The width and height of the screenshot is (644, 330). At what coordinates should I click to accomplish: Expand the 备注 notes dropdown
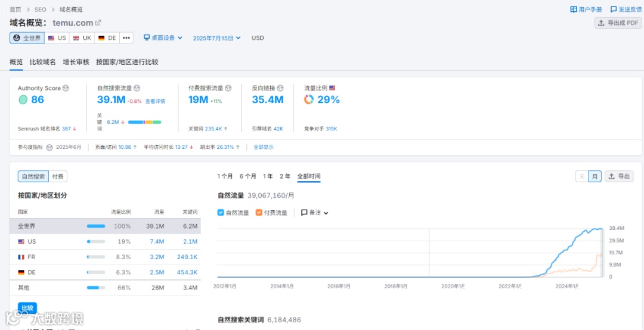315,213
